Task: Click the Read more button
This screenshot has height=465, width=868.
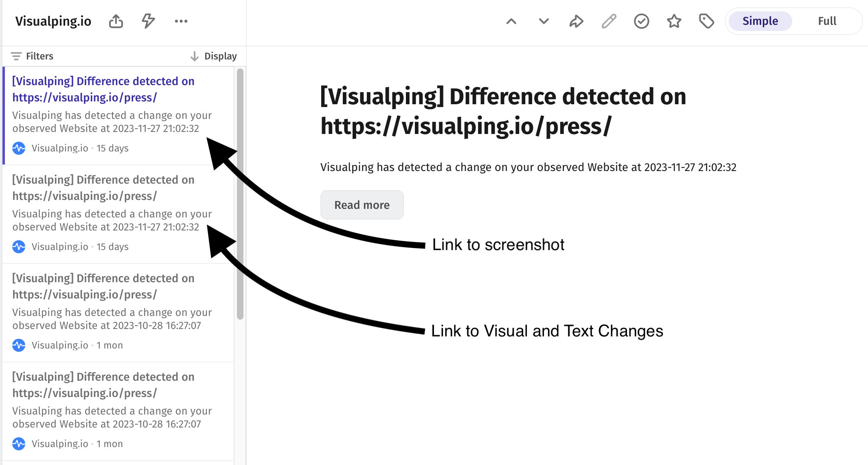Action: pos(362,205)
